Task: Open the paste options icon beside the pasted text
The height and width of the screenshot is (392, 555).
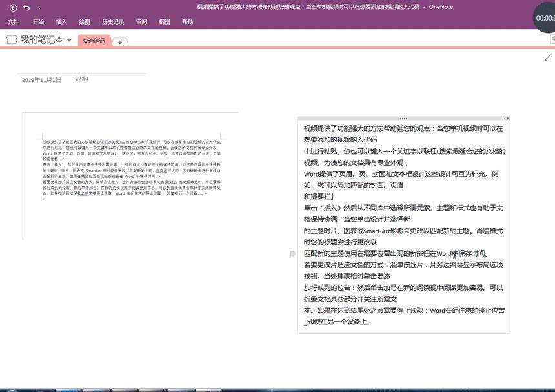Action: [x=292, y=253]
